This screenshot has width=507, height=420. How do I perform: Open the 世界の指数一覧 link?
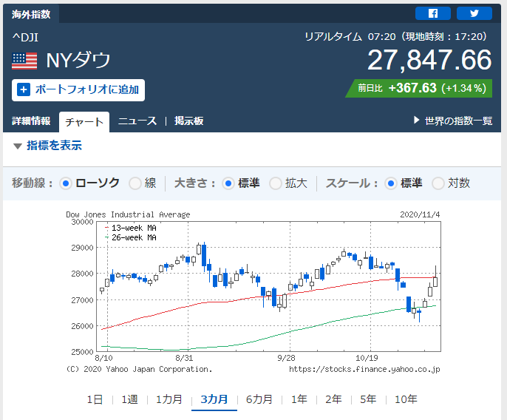coord(458,121)
